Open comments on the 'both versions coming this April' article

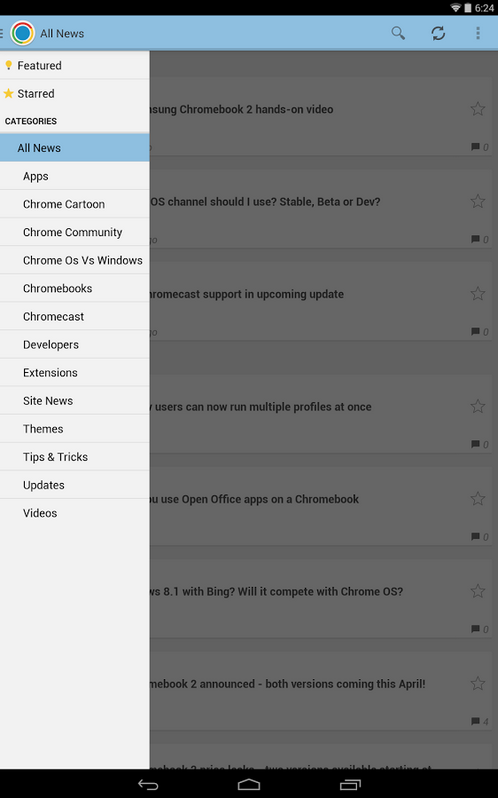(x=480, y=721)
